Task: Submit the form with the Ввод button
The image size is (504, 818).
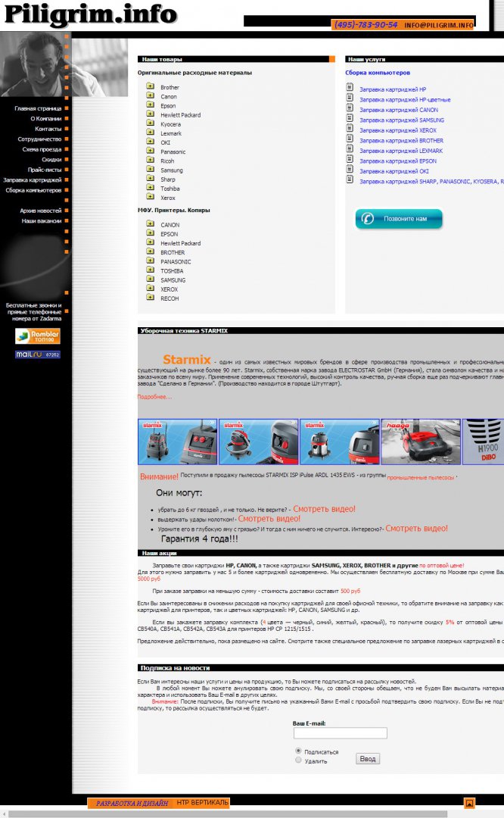Action: 368,758
